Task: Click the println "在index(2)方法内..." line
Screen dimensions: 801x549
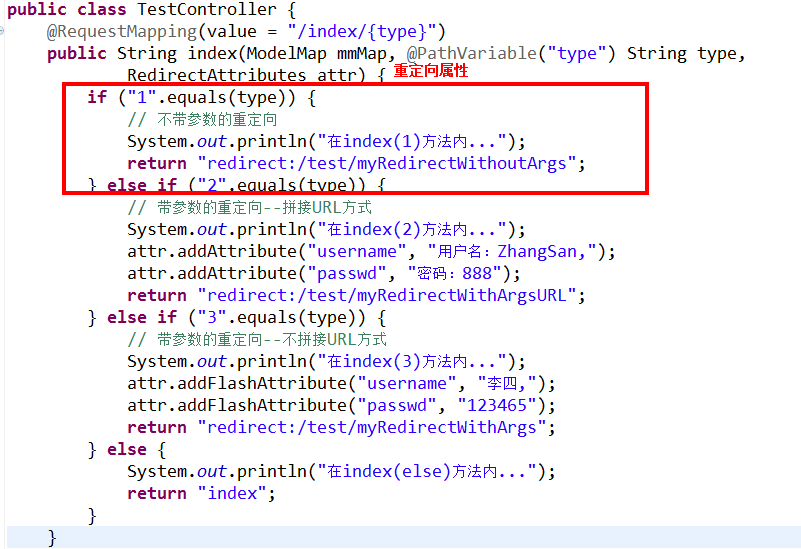Action: point(326,229)
